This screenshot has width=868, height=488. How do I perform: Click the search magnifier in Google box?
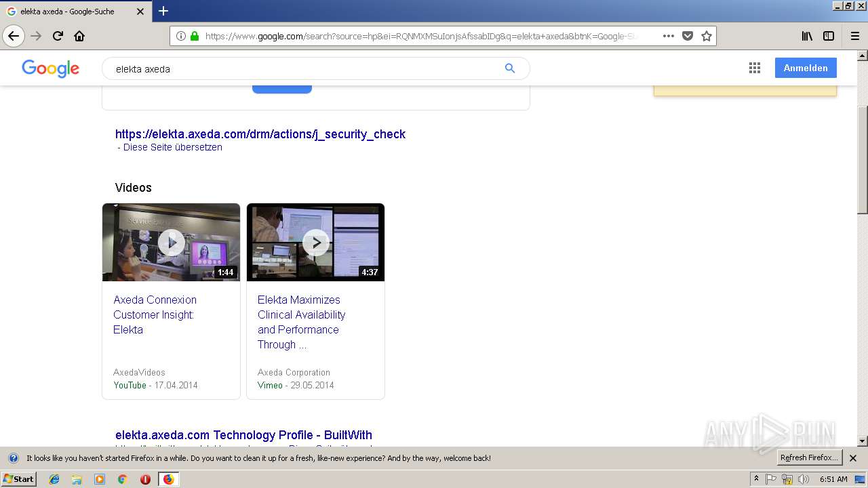tap(510, 68)
